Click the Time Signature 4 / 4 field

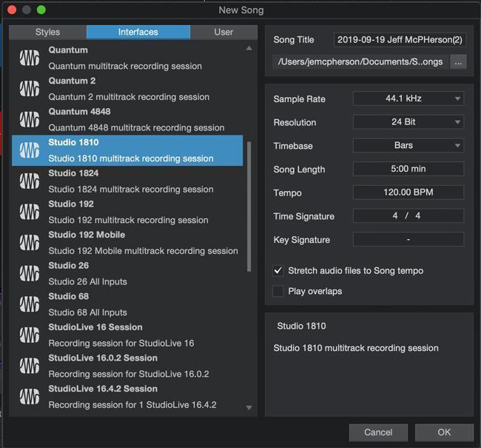408,215
